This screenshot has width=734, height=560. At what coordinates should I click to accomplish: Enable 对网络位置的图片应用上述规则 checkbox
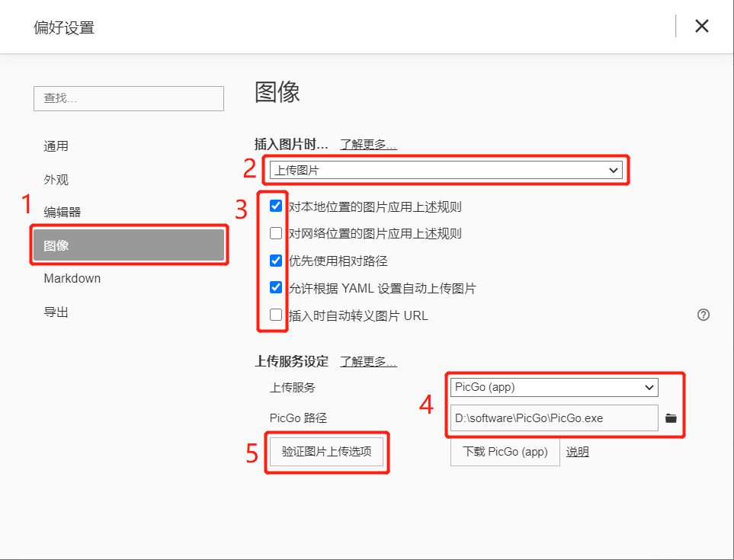276,233
